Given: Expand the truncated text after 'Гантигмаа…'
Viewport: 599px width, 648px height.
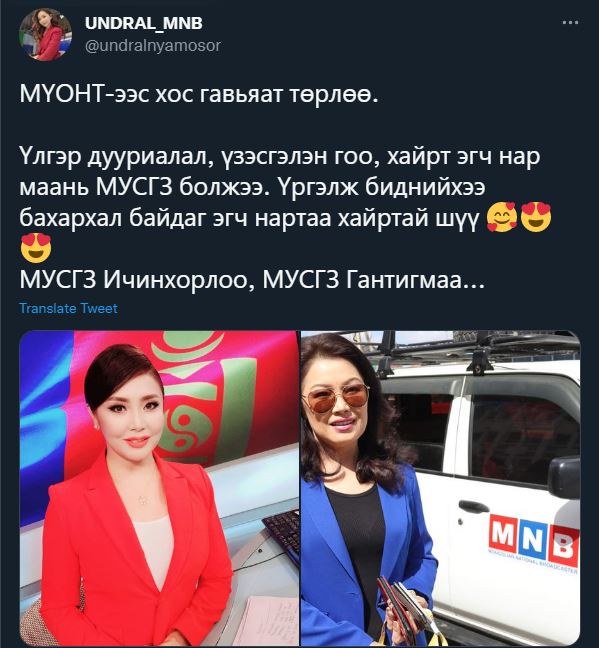Looking at the screenshot, I should (x=475, y=281).
